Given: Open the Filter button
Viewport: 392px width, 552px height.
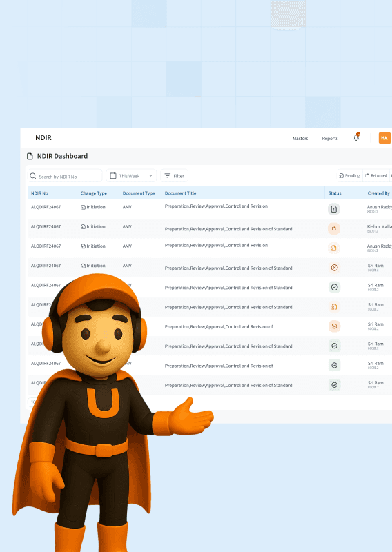Looking at the screenshot, I should [x=174, y=175].
